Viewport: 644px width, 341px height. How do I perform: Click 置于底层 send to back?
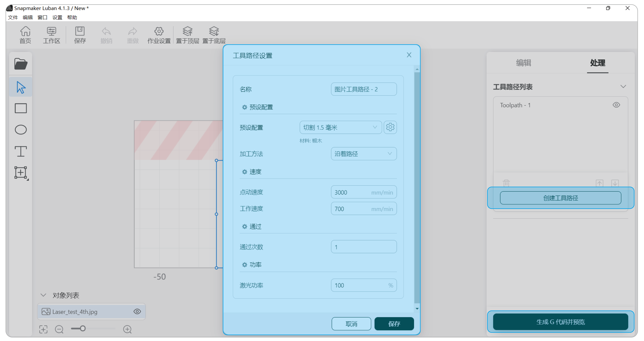pyautogui.click(x=214, y=35)
